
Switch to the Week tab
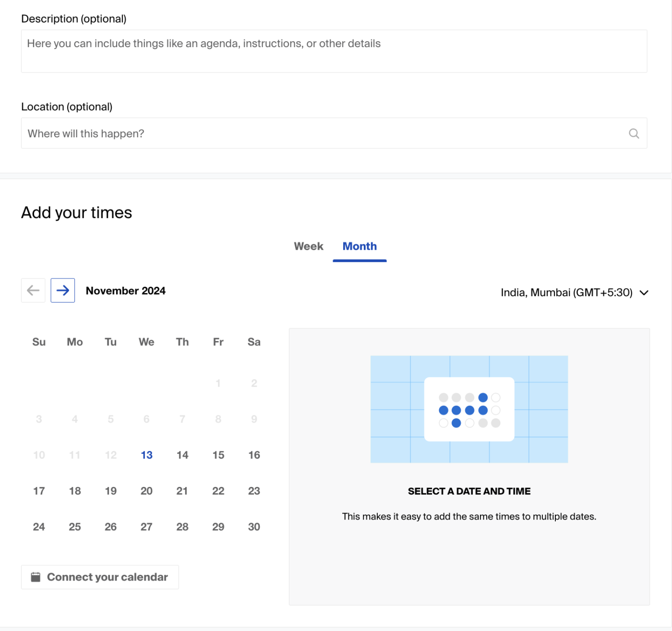coord(309,246)
